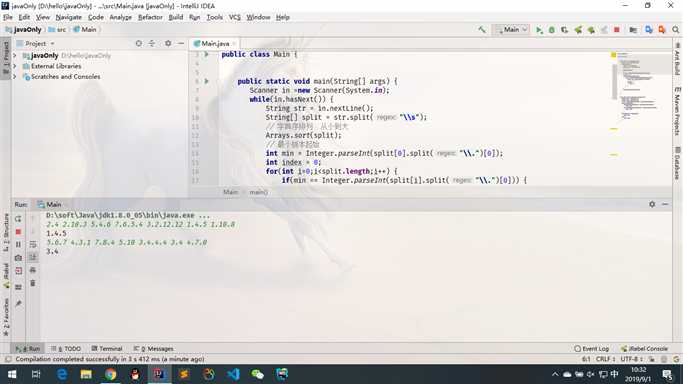Viewport: 683px width, 384px height.
Task: Expand the javaOnly project node
Action: (x=15, y=56)
